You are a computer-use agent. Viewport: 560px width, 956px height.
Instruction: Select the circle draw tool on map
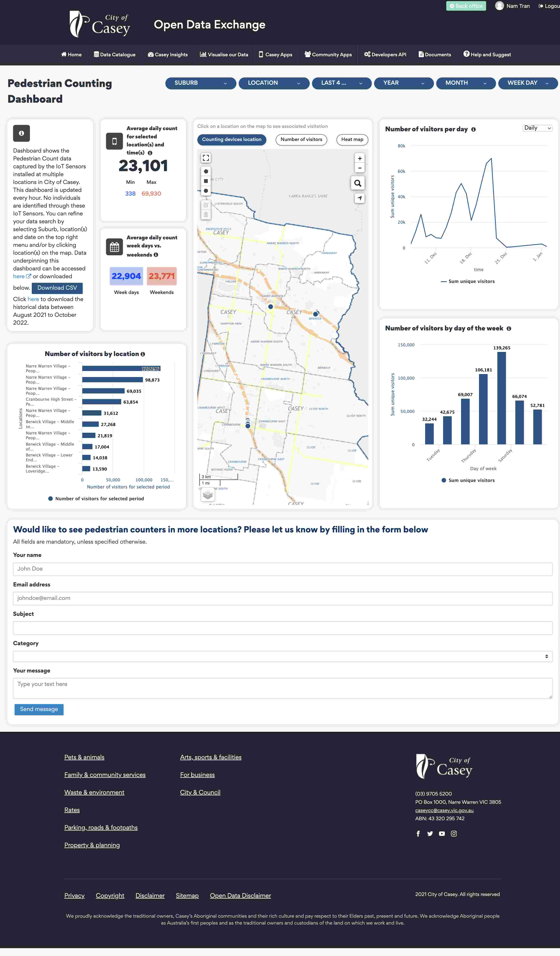coord(206,191)
